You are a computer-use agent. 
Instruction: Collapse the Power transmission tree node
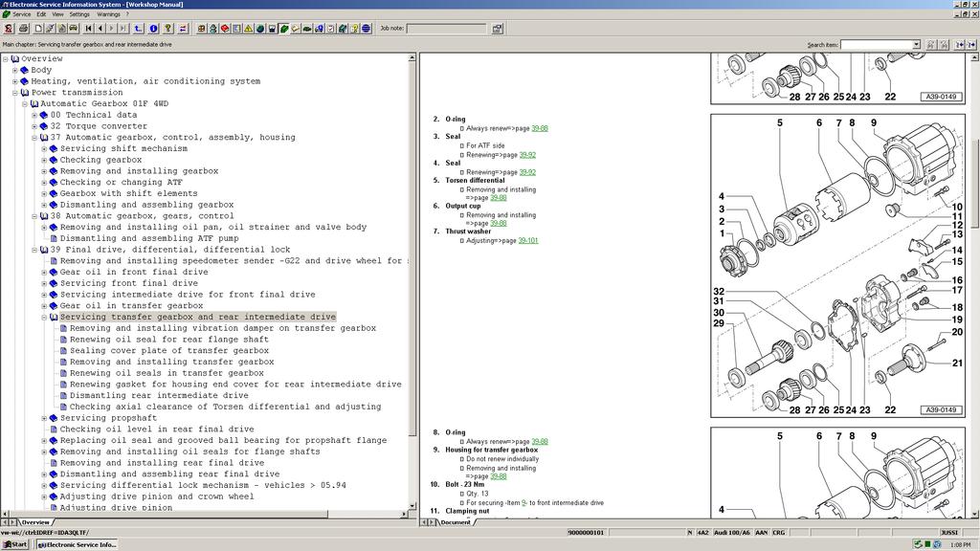click(x=15, y=93)
